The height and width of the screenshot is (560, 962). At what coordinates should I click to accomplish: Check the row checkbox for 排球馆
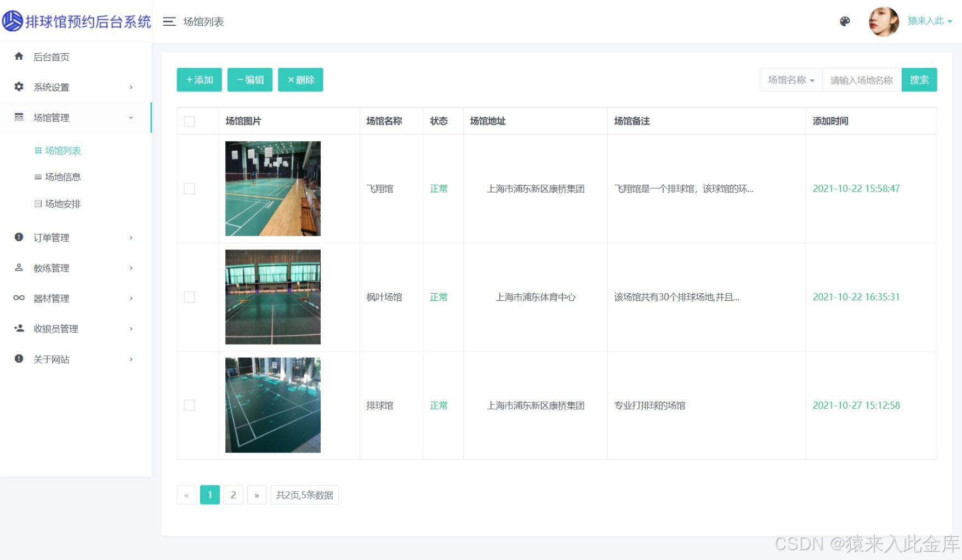(x=190, y=405)
